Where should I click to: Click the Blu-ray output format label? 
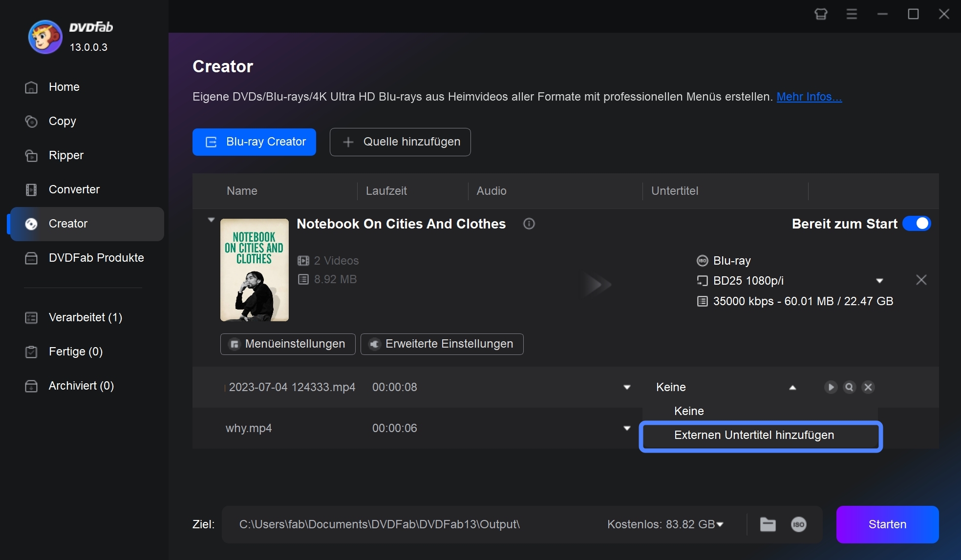[732, 261]
